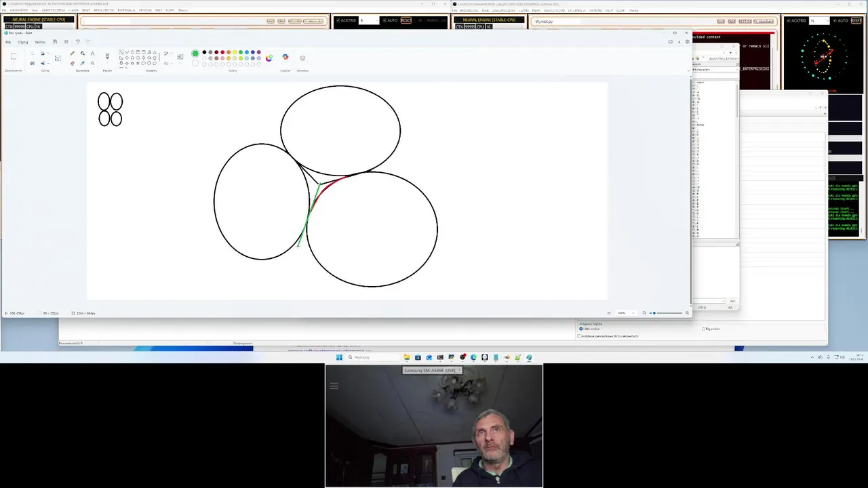This screenshot has height=488, width=868.
Task: Open the Plik menu in Paint
Action: tap(8, 42)
